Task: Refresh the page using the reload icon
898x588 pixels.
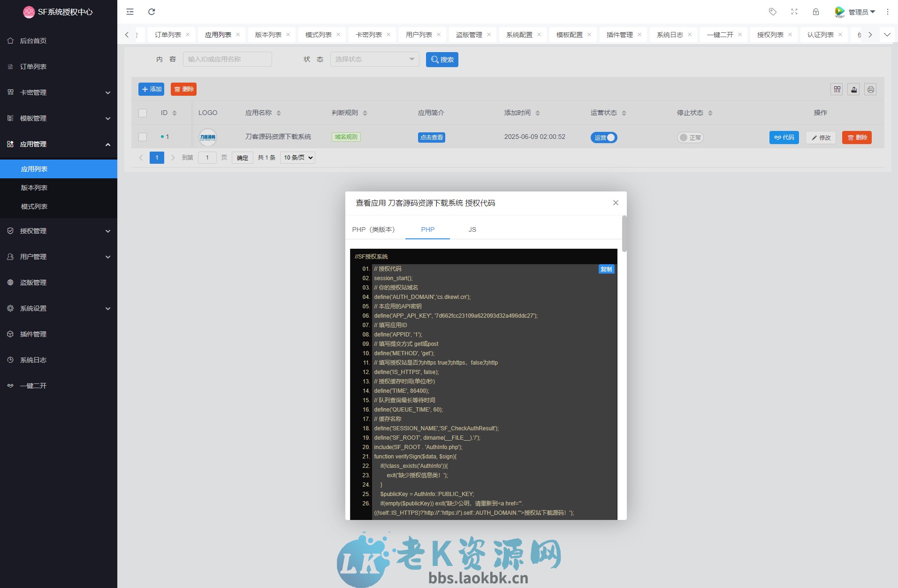Action: (151, 12)
